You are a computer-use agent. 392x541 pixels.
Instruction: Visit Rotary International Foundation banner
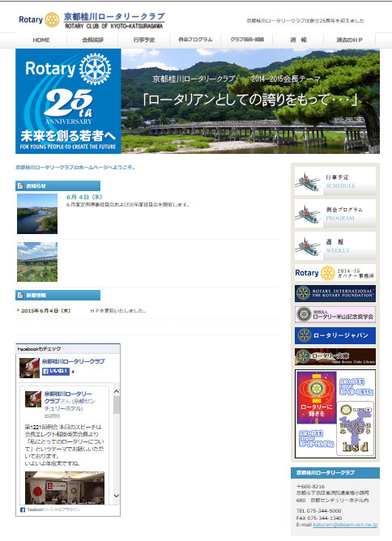tap(335, 293)
